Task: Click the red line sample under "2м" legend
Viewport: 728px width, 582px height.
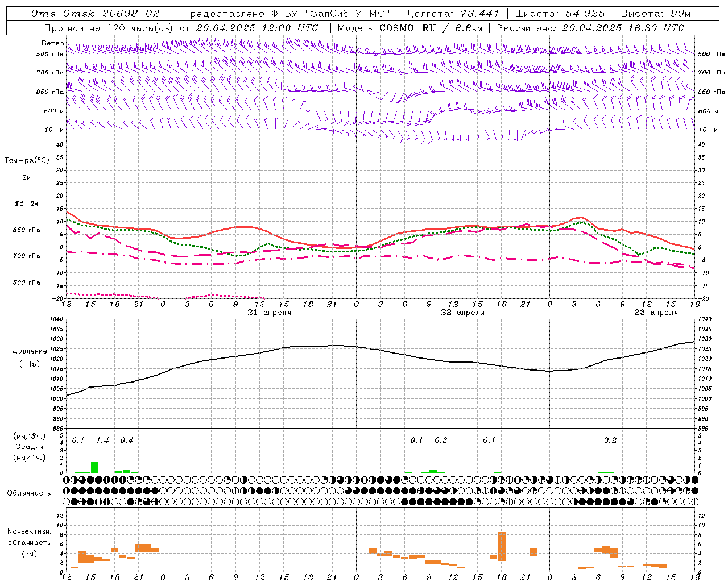Action: pos(26,184)
